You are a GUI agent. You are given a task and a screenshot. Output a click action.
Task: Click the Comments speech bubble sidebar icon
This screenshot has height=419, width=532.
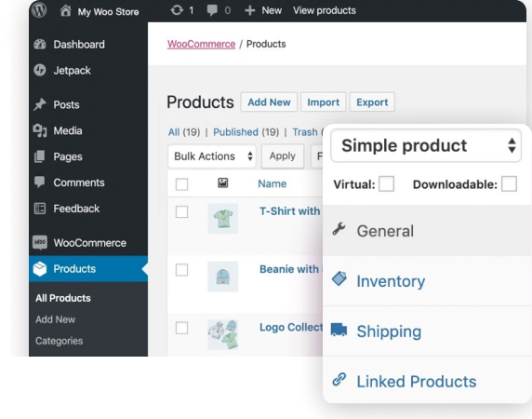[x=40, y=182]
